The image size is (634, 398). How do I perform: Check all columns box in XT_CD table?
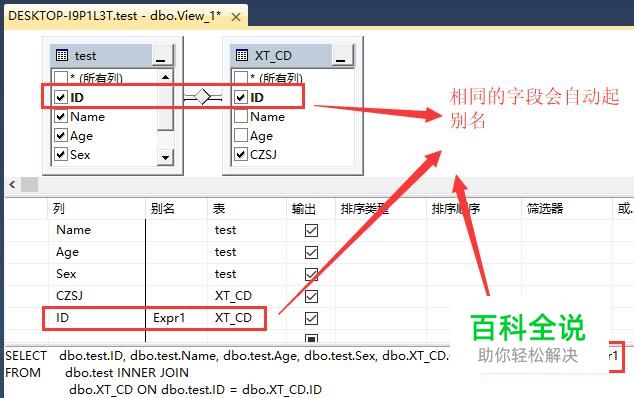[241, 76]
